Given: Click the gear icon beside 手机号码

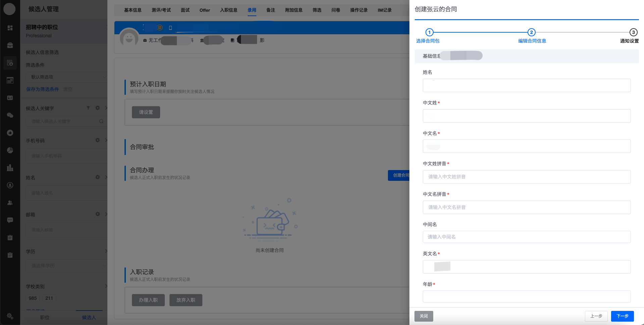Looking at the screenshot, I should coord(98,140).
